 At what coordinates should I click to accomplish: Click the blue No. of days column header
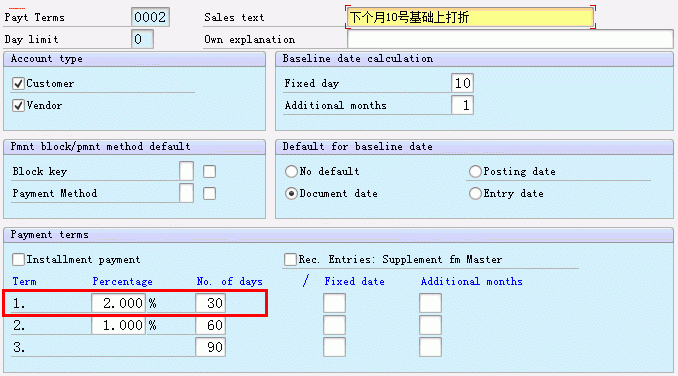point(230,282)
